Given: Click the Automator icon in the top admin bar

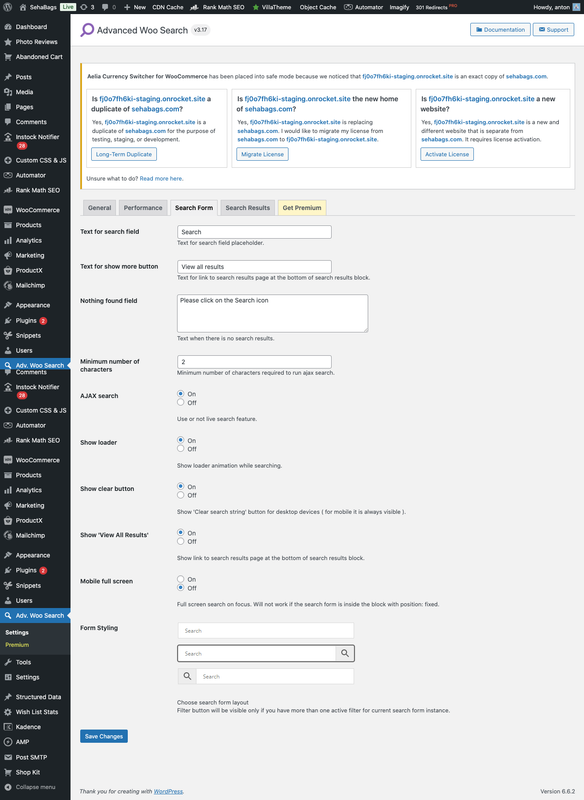Looking at the screenshot, I should (x=348, y=7).
